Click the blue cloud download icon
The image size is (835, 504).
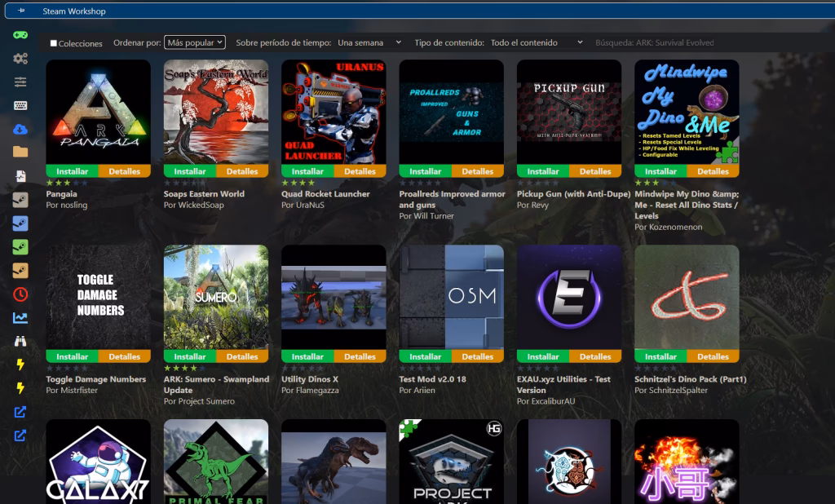20,129
